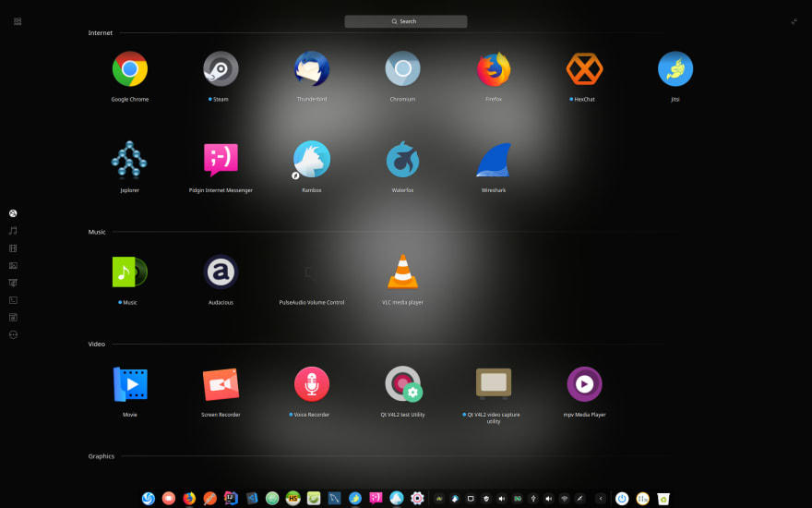Open the HS (HeidiSQL) dock icon
812x508 pixels.
click(x=293, y=498)
